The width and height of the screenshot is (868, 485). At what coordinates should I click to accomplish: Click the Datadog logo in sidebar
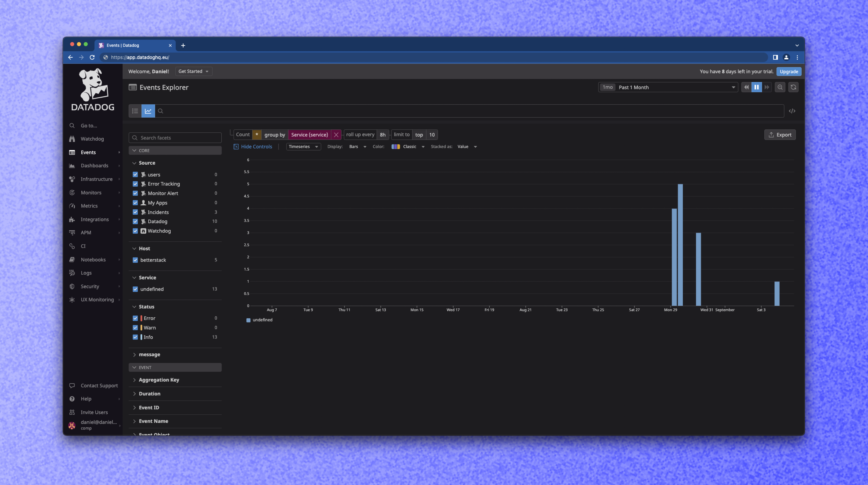click(93, 89)
